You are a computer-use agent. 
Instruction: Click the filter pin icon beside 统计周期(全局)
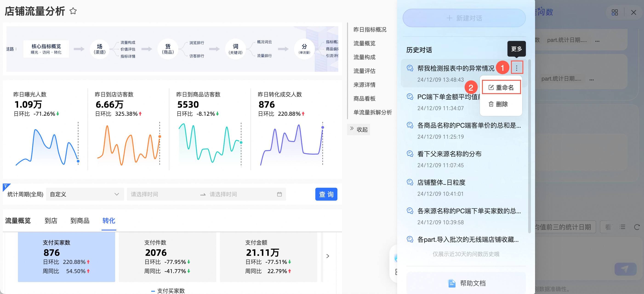6,187
